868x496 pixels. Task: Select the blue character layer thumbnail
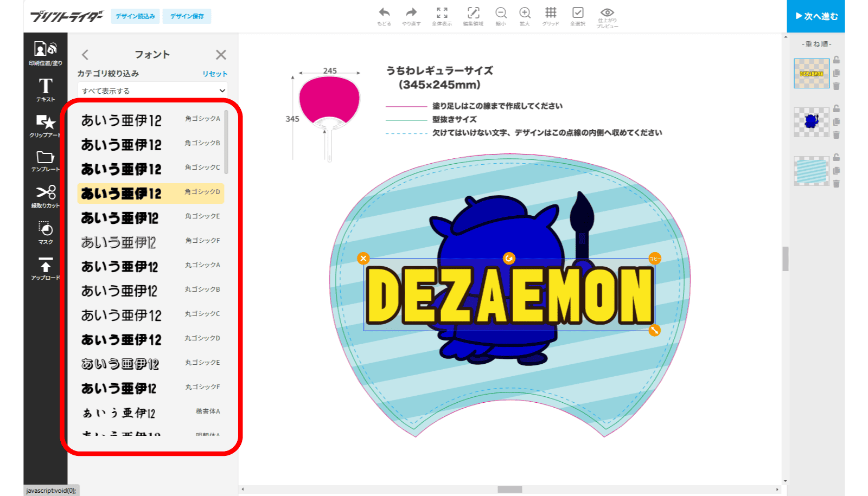[x=812, y=122]
